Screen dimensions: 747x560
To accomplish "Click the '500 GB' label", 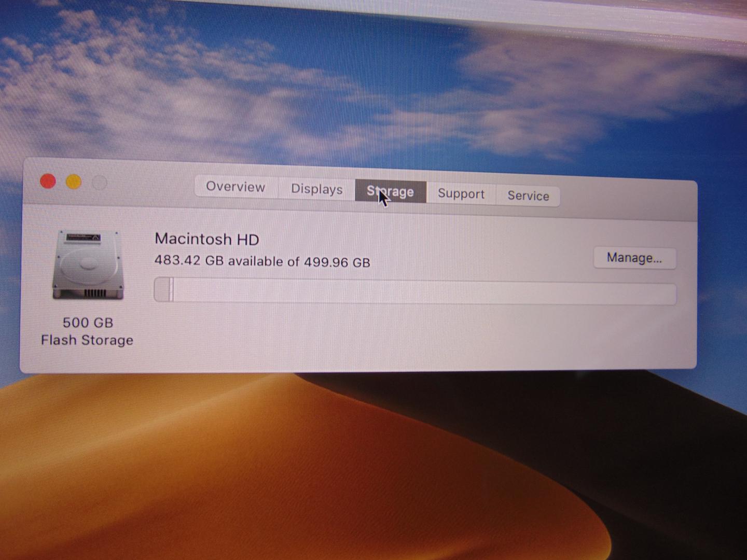I will click(88, 323).
